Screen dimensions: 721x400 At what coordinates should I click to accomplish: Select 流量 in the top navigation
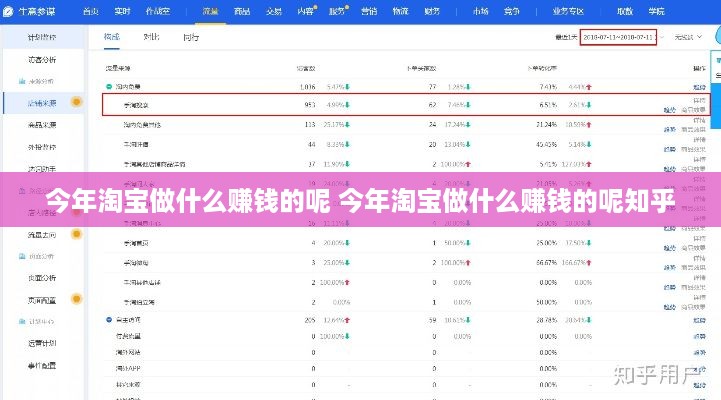[210, 11]
